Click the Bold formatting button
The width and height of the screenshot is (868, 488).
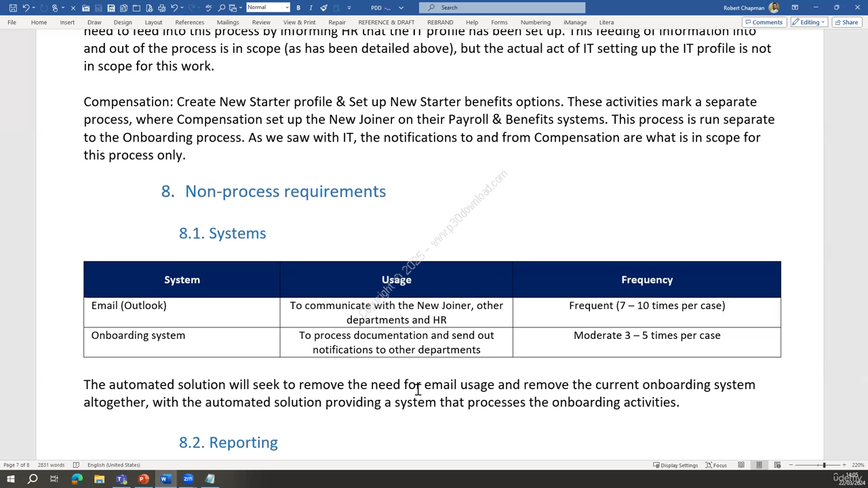pos(298,7)
